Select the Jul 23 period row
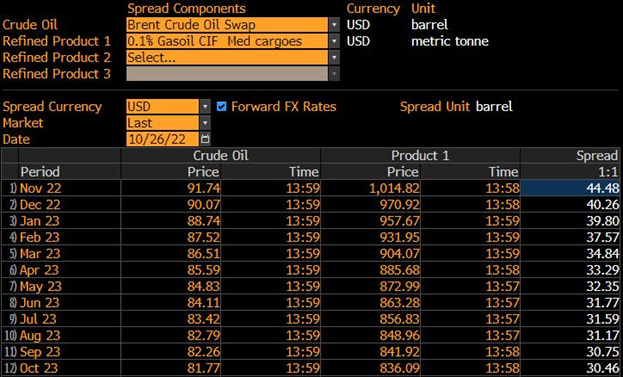This screenshot has width=623, height=377. [310, 319]
